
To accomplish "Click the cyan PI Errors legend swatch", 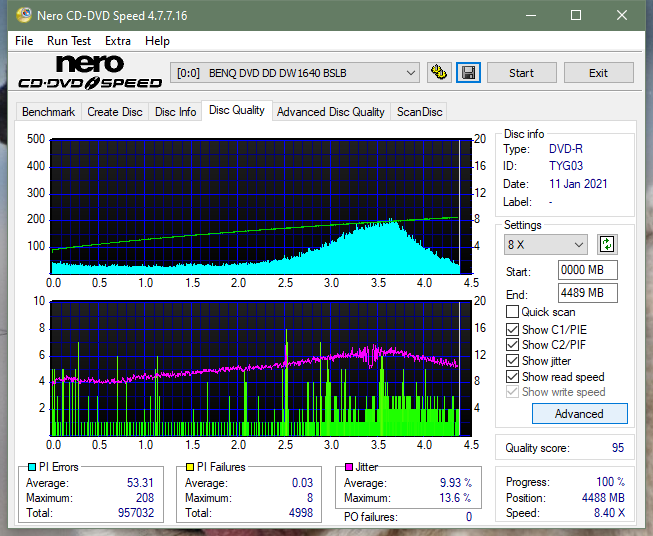I will (32, 467).
